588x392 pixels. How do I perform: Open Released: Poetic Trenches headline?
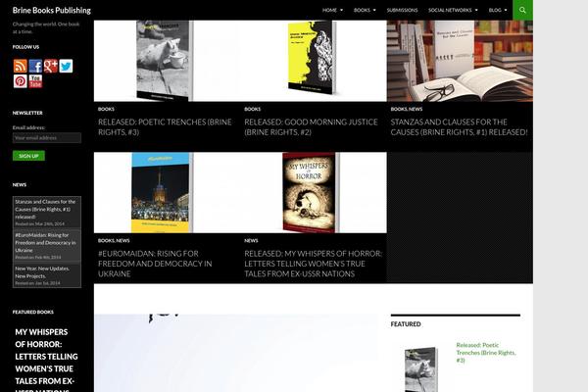coord(165,126)
